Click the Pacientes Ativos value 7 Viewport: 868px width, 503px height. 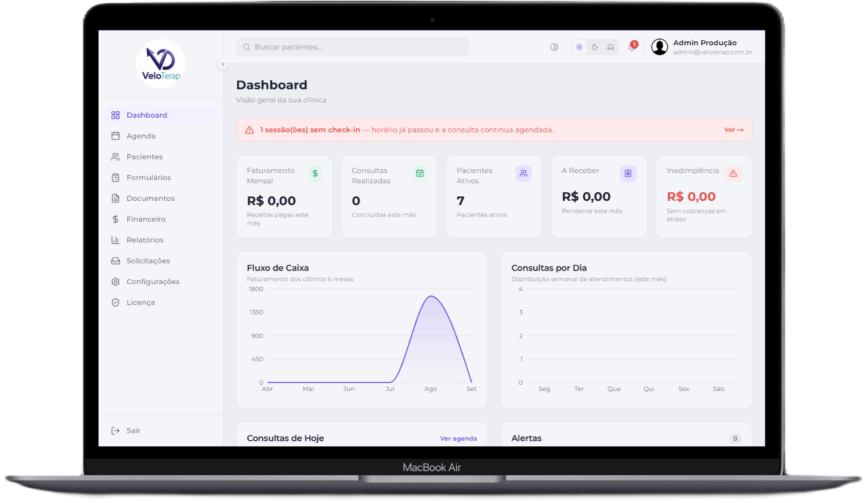pos(461,201)
